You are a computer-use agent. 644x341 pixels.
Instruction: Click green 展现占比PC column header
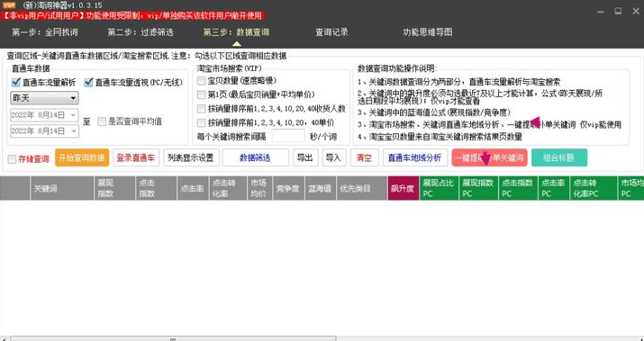439,188
